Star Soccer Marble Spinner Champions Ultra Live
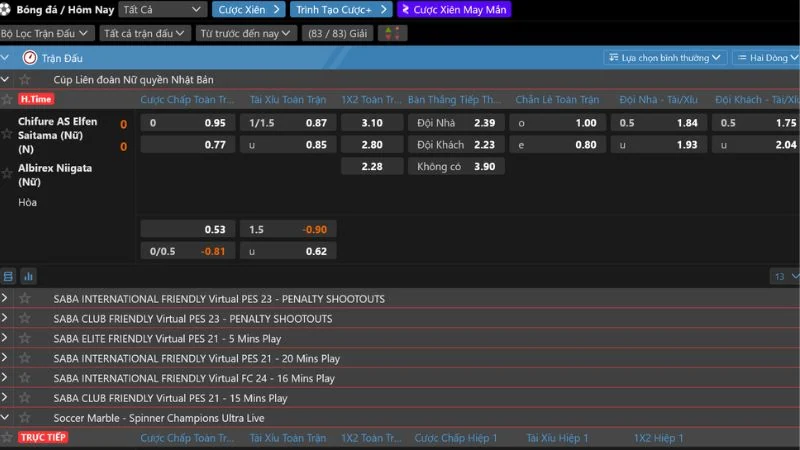 [x=24, y=418]
